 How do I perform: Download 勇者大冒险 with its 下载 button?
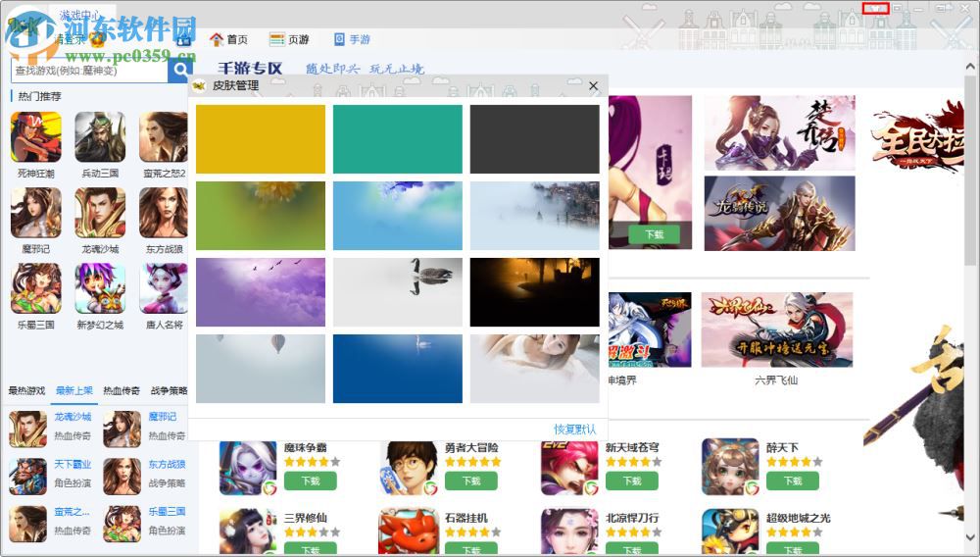pos(471,481)
